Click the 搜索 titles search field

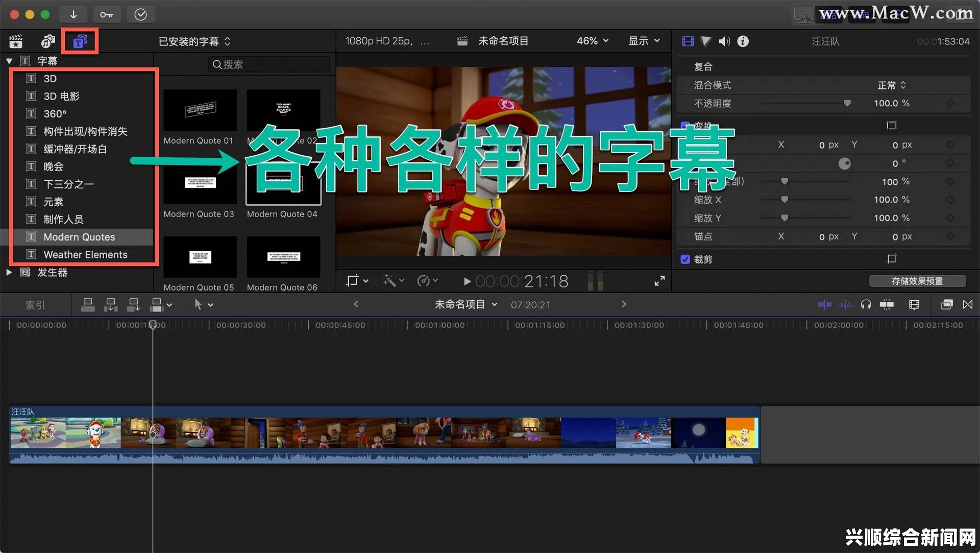click(x=269, y=64)
